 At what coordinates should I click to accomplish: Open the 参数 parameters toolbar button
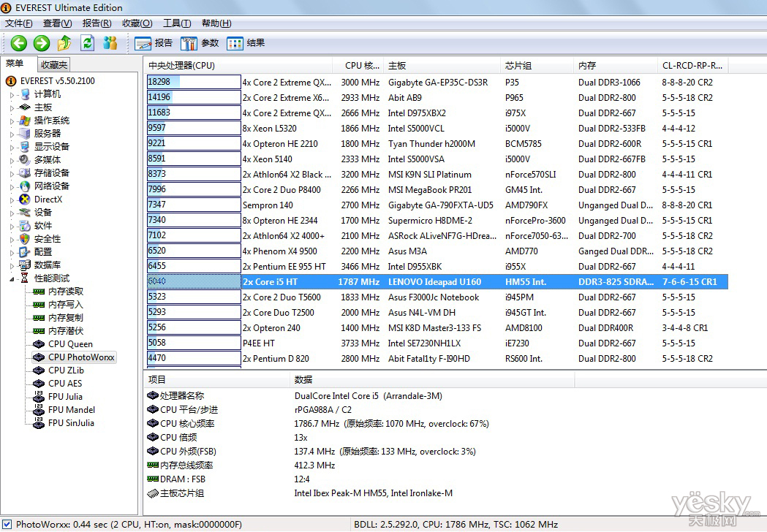coord(200,44)
